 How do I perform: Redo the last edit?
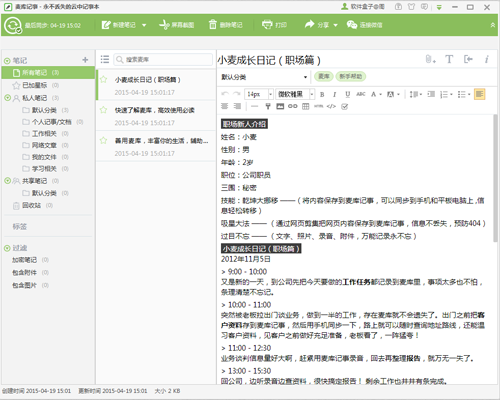pyautogui.click(x=237, y=94)
